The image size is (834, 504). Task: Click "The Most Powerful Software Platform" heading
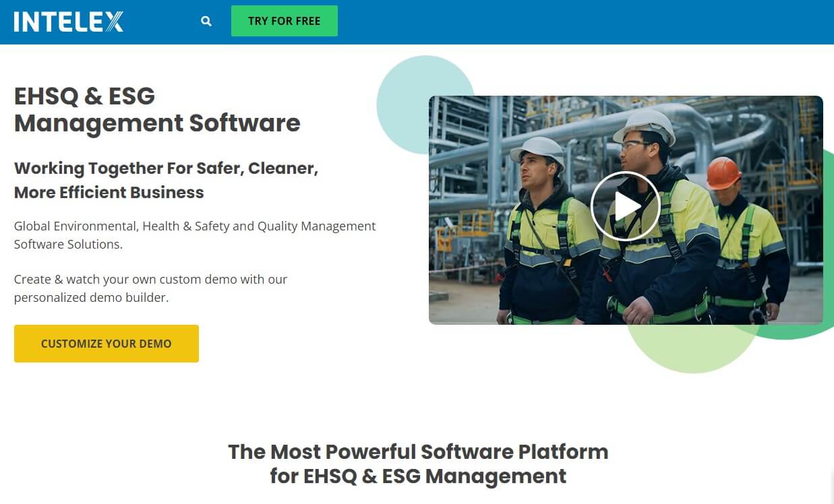(x=418, y=464)
